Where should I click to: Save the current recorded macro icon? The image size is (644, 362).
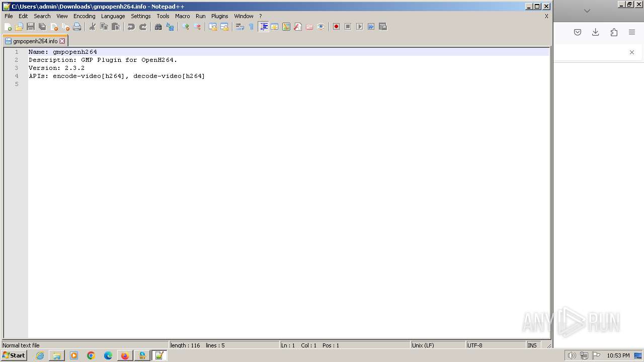point(383,27)
